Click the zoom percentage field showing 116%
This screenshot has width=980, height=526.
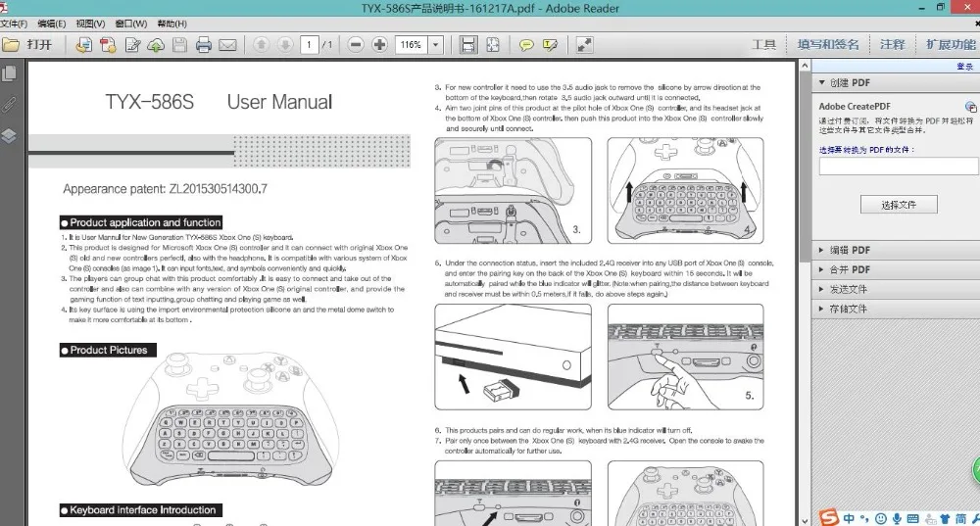(x=411, y=45)
